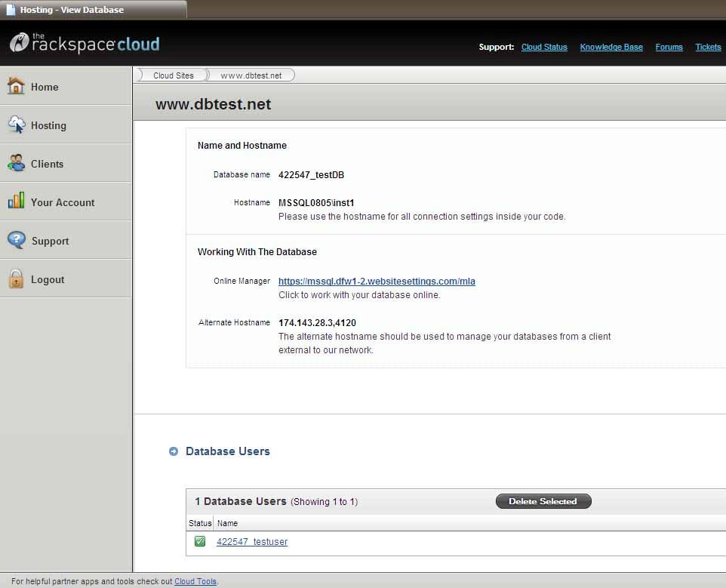Click the Working With The Database heading
The height and width of the screenshot is (588, 726).
(257, 252)
